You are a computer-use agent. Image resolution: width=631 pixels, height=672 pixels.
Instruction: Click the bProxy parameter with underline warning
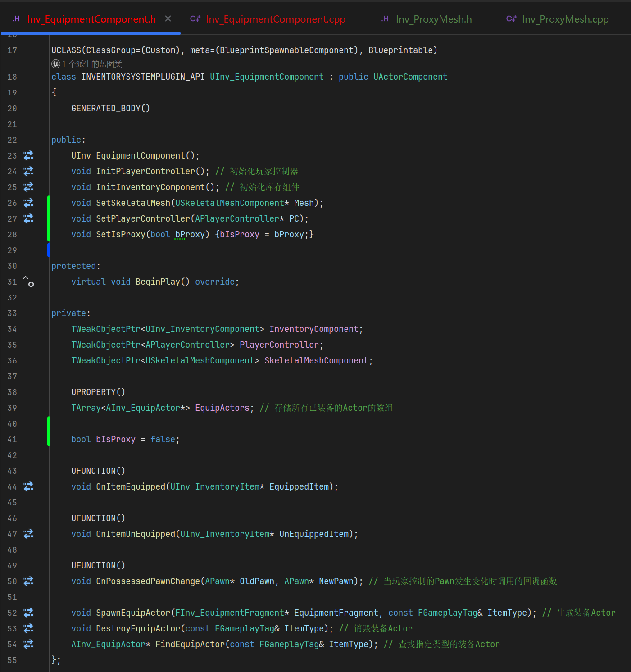pyautogui.click(x=190, y=234)
